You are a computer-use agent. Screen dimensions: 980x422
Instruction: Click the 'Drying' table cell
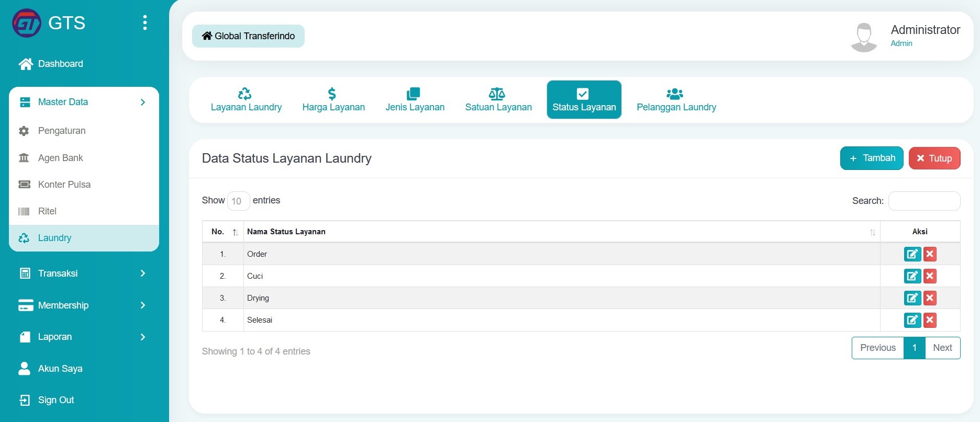tap(562, 298)
